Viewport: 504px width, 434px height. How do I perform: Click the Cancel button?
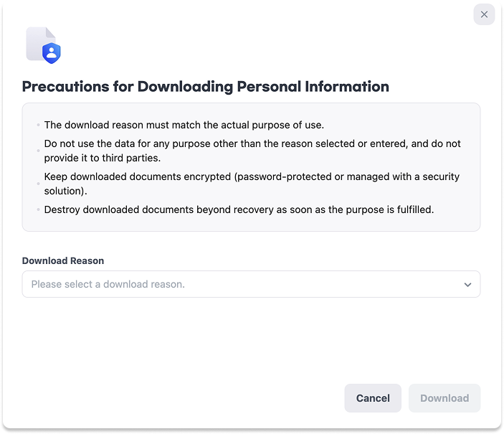click(373, 398)
